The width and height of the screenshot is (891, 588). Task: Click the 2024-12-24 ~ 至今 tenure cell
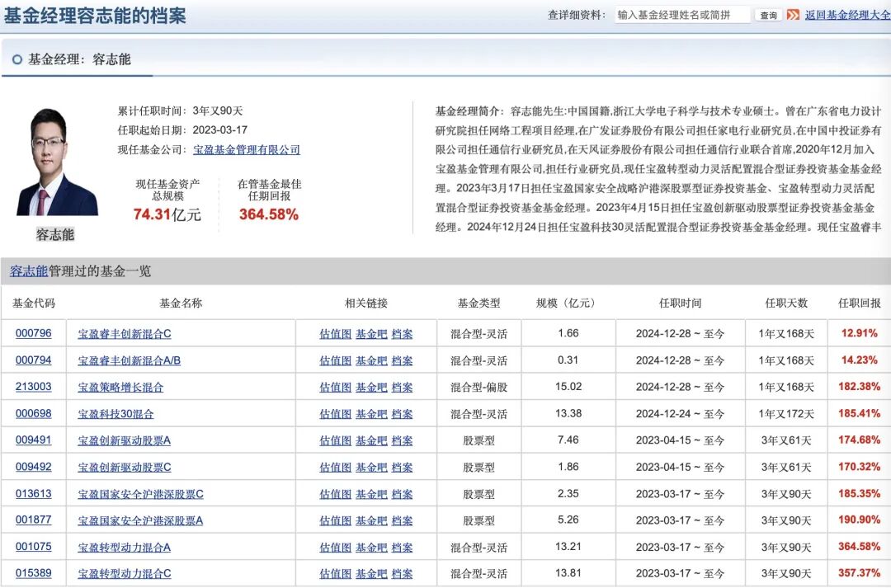click(680, 414)
